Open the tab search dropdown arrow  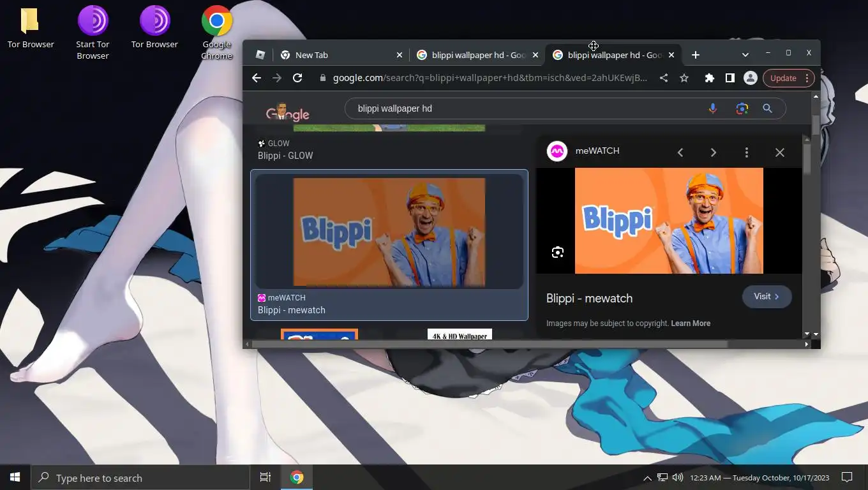(x=745, y=55)
